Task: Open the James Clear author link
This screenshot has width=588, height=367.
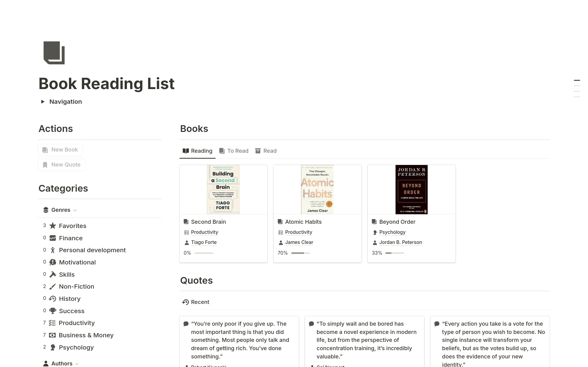Action: tap(299, 242)
